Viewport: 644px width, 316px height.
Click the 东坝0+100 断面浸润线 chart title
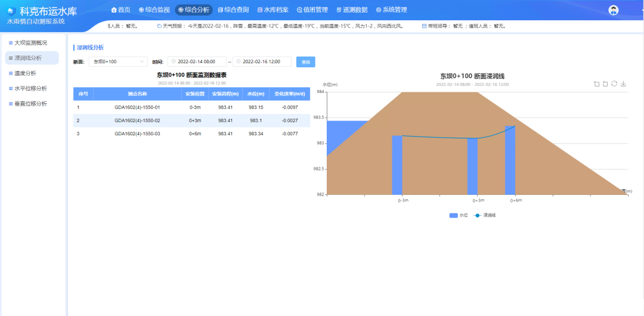[x=472, y=76]
